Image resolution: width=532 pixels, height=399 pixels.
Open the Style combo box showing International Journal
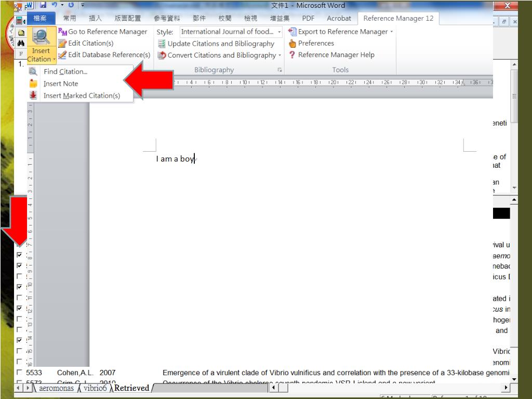231,32
